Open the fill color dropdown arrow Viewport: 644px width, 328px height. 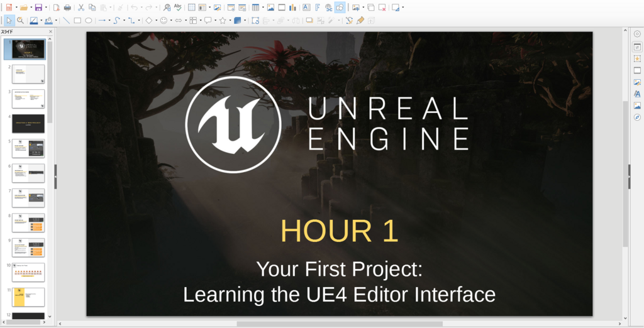point(56,21)
